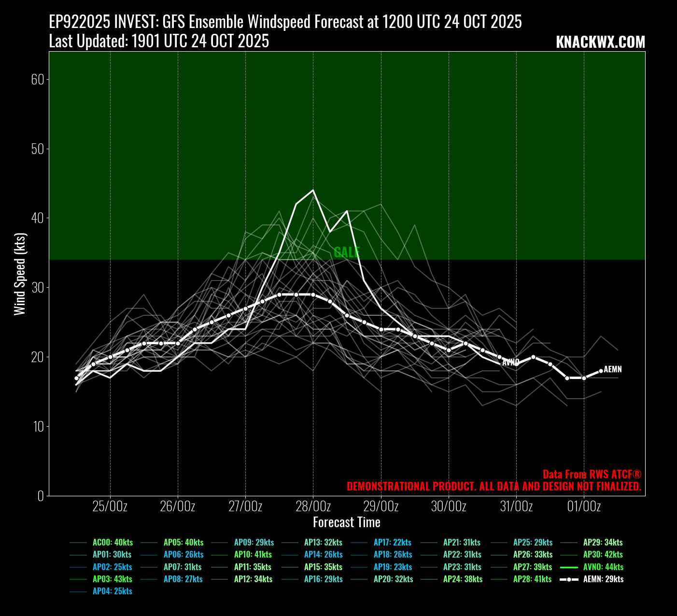Select the AP04: 25kts legend entry
This screenshot has width=677, height=616.
tap(113, 591)
